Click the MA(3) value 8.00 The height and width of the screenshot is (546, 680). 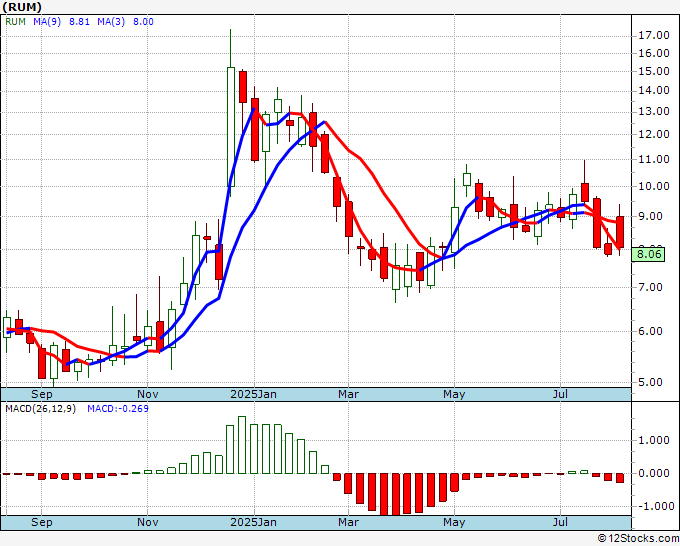tap(143, 22)
